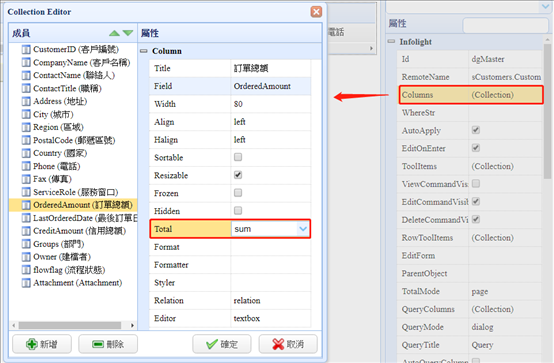
Task: Move member up with green up arrow
Action: click(114, 33)
